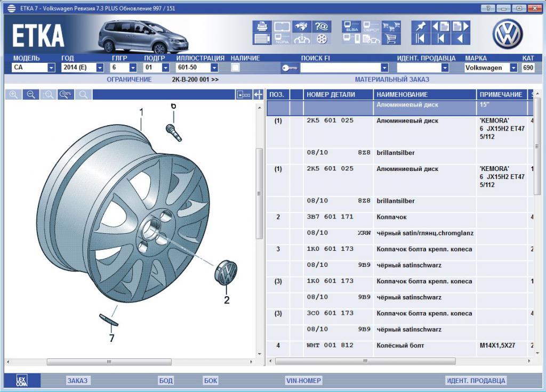Go to previous page document icon
The height and width of the screenshot is (392, 546).
440,27
